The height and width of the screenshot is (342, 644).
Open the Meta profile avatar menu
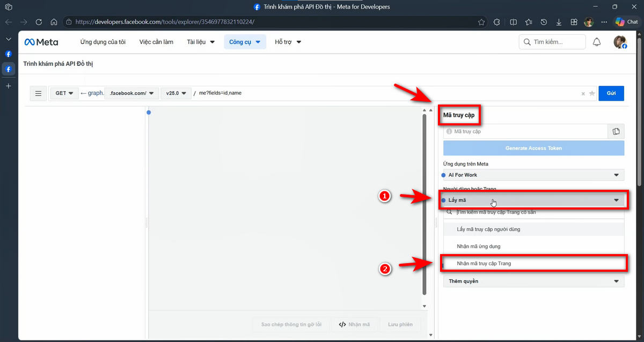pos(620,42)
